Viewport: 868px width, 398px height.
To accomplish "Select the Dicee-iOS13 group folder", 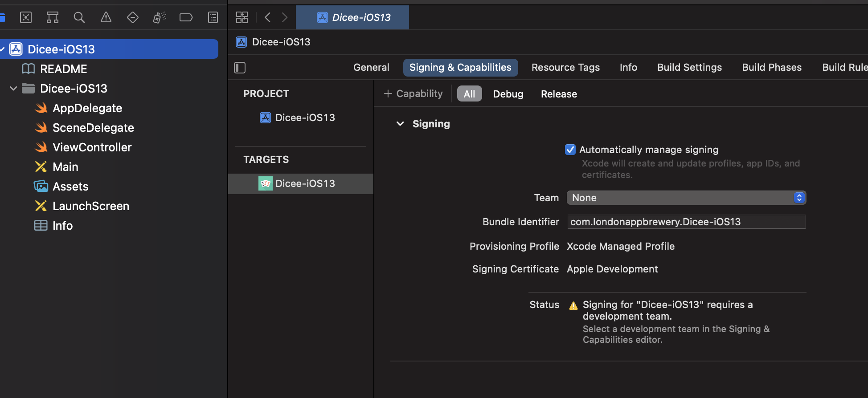I will (x=74, y=89).
